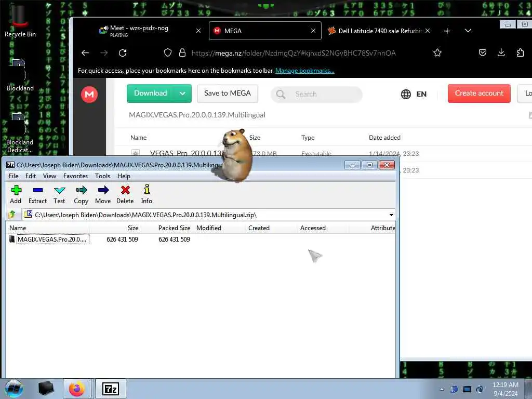Click the Name column header on MEGA

[138, 137]
